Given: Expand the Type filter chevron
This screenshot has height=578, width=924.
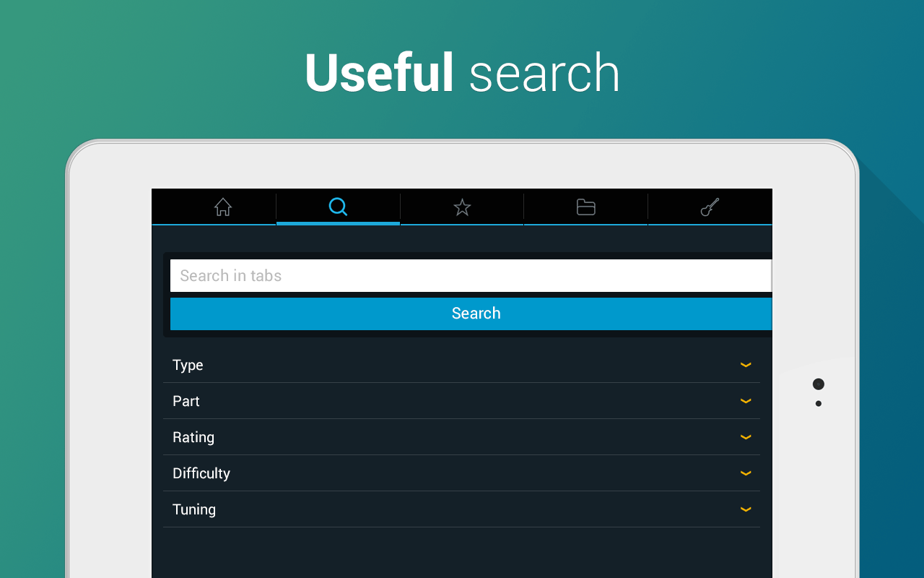Looking at the screenshot, I should coord(746,365).
